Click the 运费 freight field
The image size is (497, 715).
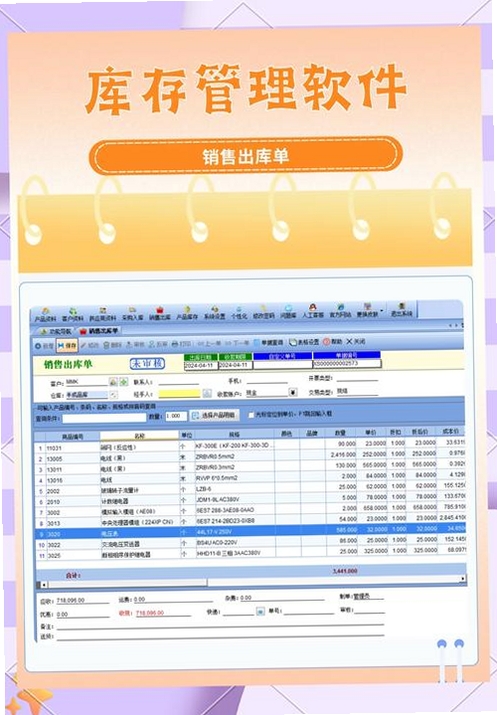pyautogui.click(x=173, y=599)
